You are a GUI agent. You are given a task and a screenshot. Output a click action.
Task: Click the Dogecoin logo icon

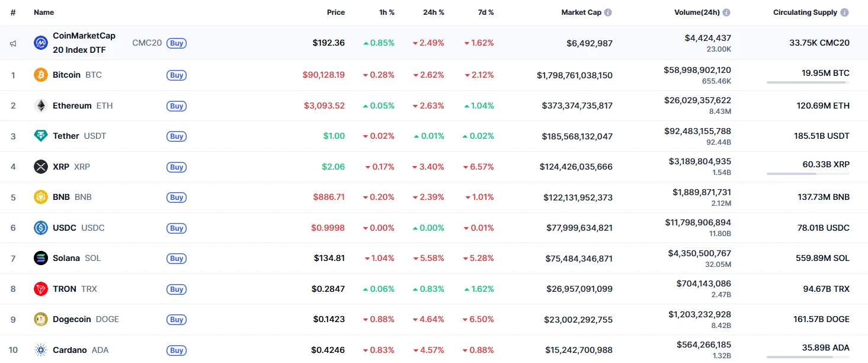[41, 319]
